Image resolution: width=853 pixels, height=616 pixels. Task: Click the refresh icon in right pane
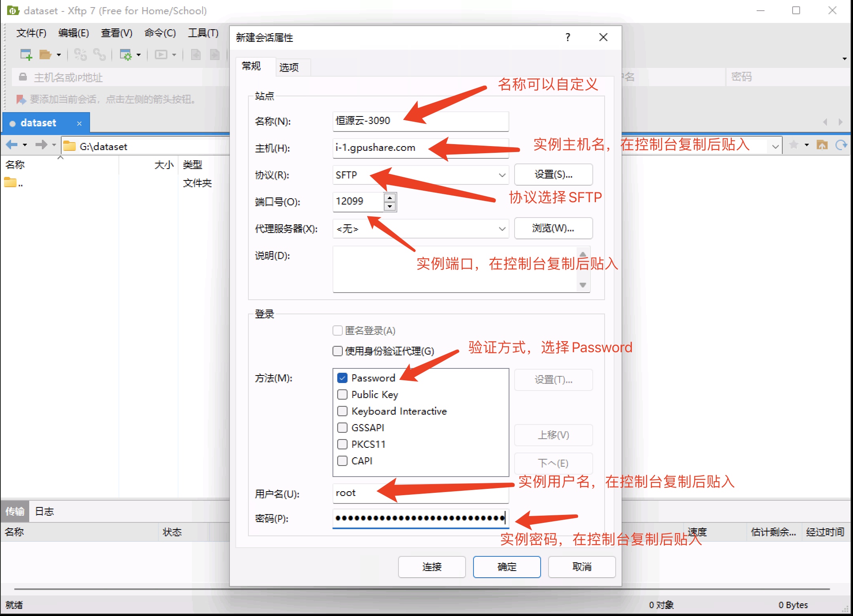(841, 145)
